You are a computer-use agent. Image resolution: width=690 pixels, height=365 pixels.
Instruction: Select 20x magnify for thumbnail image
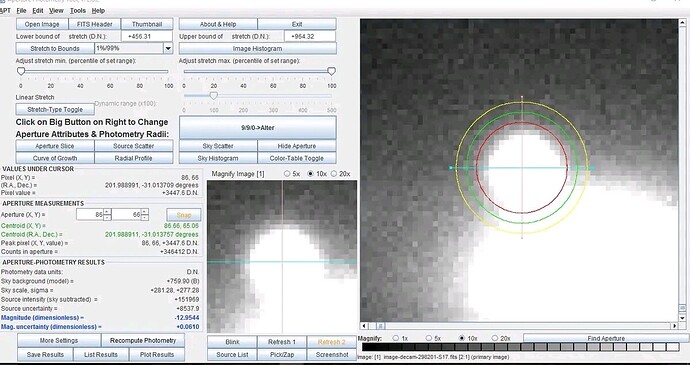[x=334, y=174]
